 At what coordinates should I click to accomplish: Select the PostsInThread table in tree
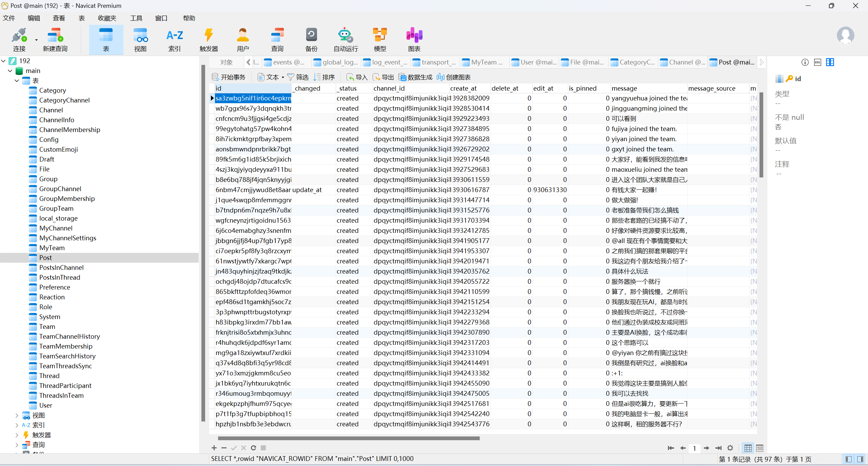point(60,277)
